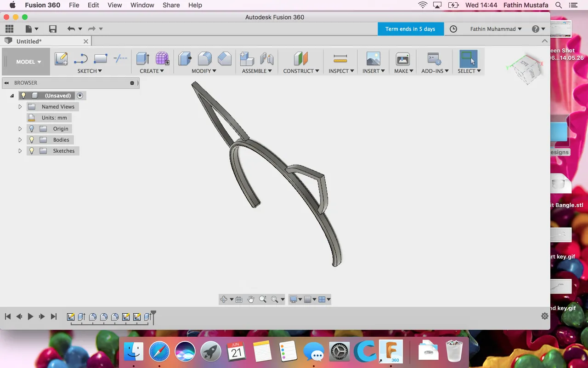
Task: Activate the Select tool icon
Action: (469, 58)
